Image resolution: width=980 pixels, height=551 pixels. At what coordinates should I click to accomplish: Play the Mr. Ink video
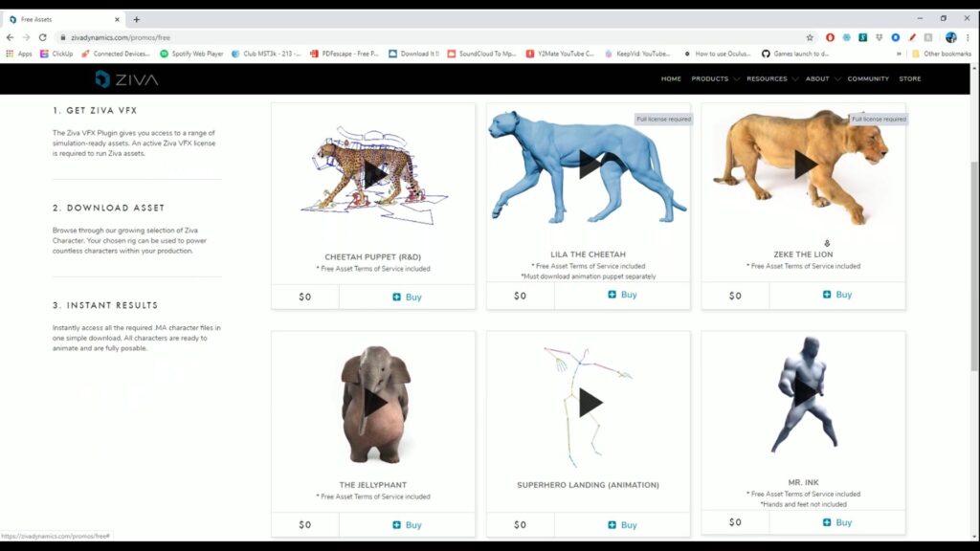(805, 392)
